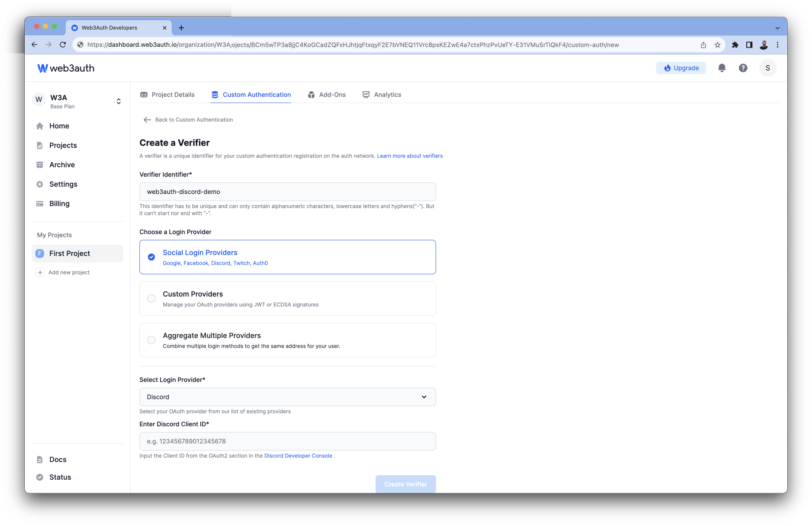
Task: Switch to Analytics tab
Action: pyautogui.click(x=382, y=94)
